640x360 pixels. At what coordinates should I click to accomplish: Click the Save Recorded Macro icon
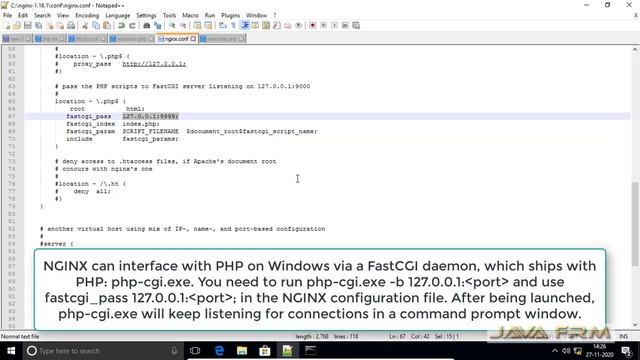(x=356, y=25)
